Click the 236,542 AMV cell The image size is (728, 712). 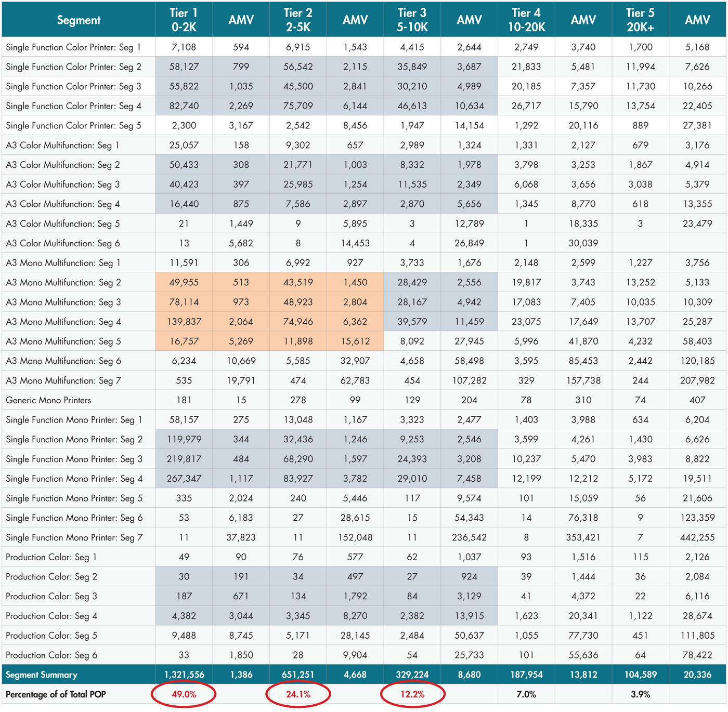pyautogui.click(x=470, y=538)
